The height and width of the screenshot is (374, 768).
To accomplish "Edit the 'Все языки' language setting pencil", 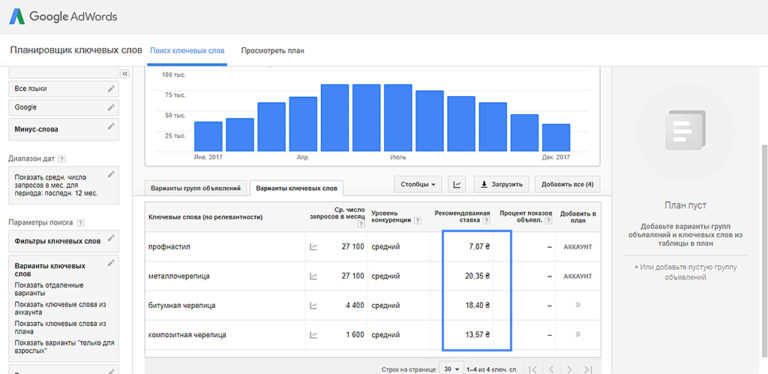I will pos(112,89).
